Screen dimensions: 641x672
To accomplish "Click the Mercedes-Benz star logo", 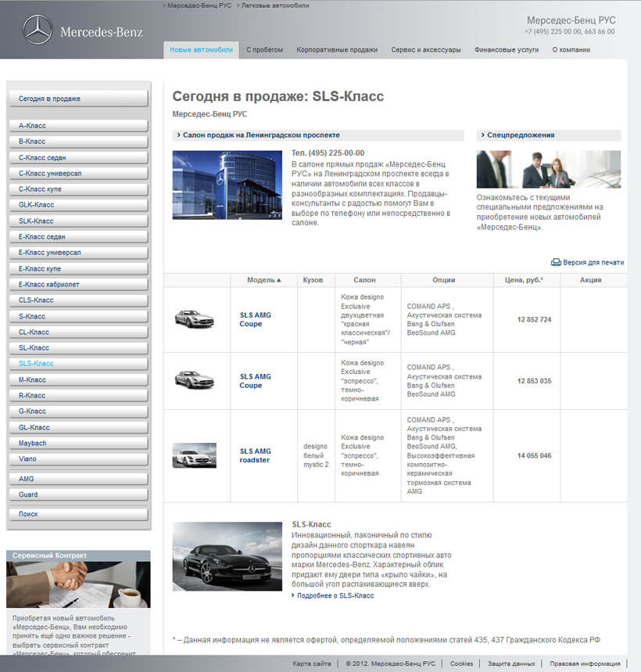I will [x=38, y=30].
